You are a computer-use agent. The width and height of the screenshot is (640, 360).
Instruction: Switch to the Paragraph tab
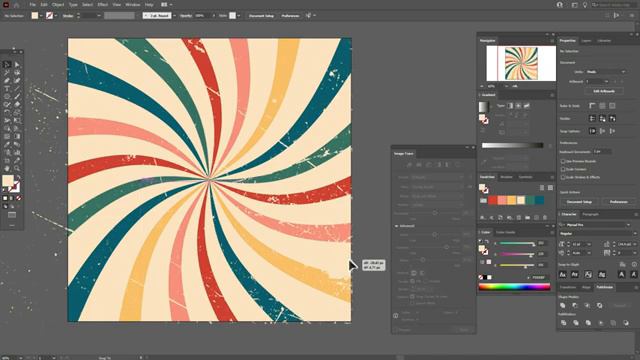click(x=590, y=214)
